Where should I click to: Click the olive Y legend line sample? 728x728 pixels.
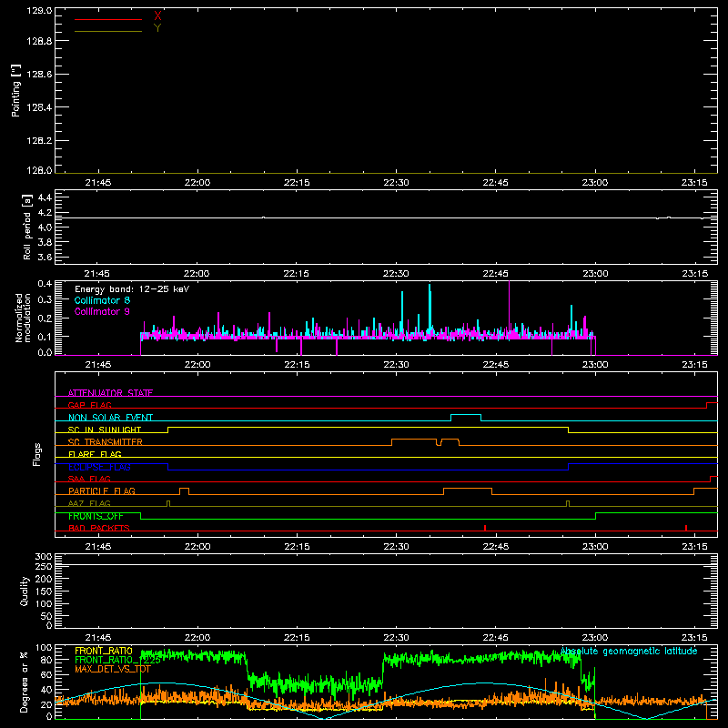108,32
